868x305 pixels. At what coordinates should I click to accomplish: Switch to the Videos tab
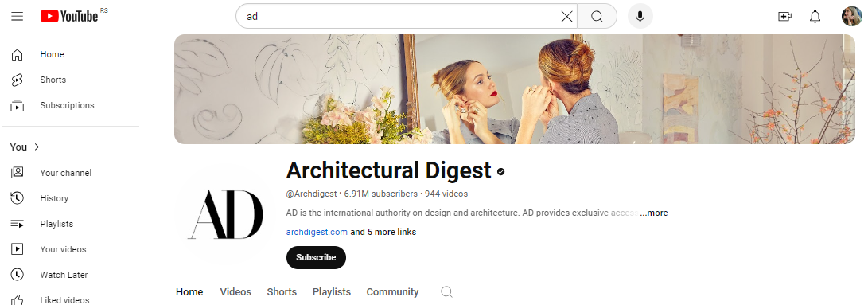235,291
